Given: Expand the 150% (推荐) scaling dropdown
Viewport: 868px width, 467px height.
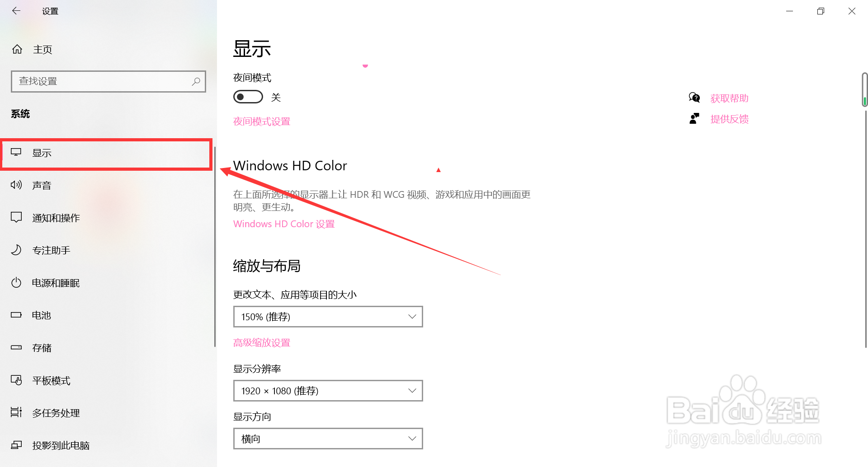Looking at the screenshot, I should (x=328, y=317).
